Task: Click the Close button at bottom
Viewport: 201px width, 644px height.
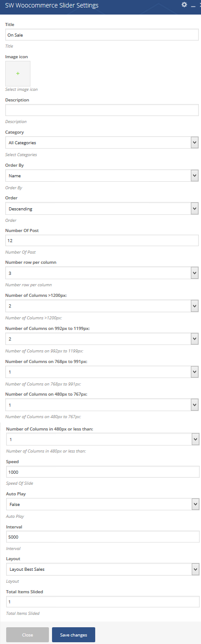Action: click(27, 635)
